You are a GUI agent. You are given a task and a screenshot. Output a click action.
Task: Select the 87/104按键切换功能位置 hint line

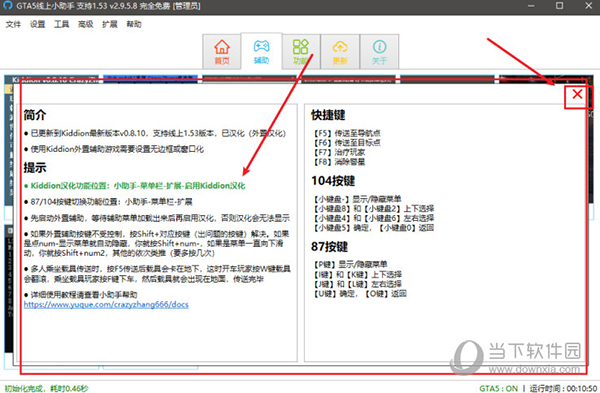(108, 202)
